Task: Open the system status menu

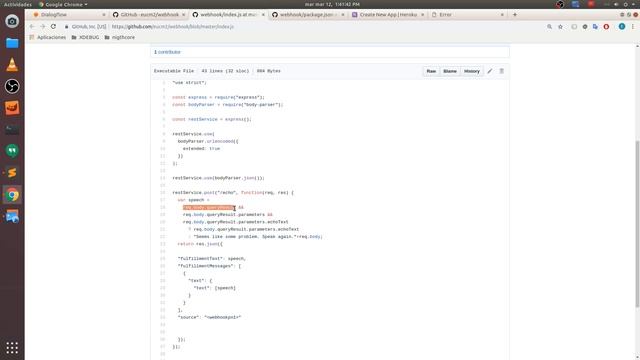Action: tap(620, 4)
